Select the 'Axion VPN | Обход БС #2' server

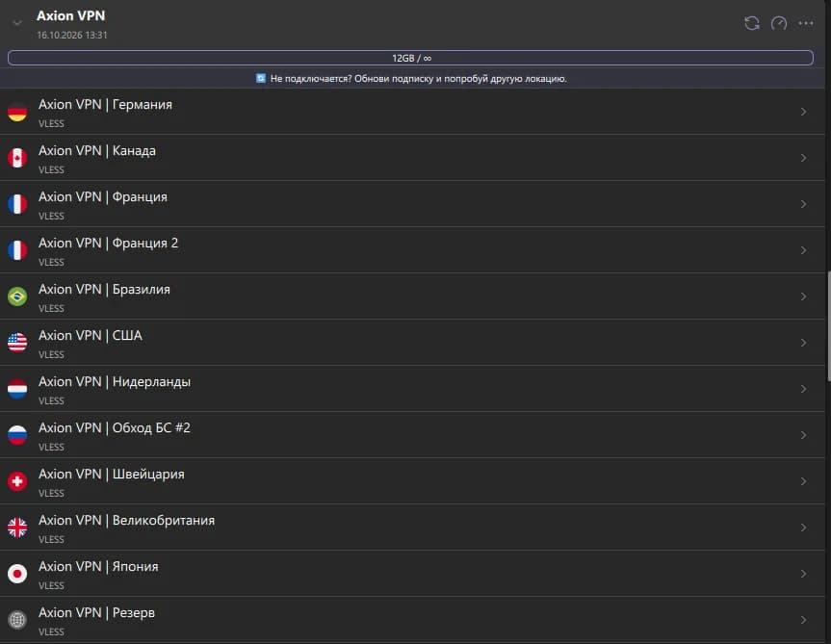click(412, 435)
